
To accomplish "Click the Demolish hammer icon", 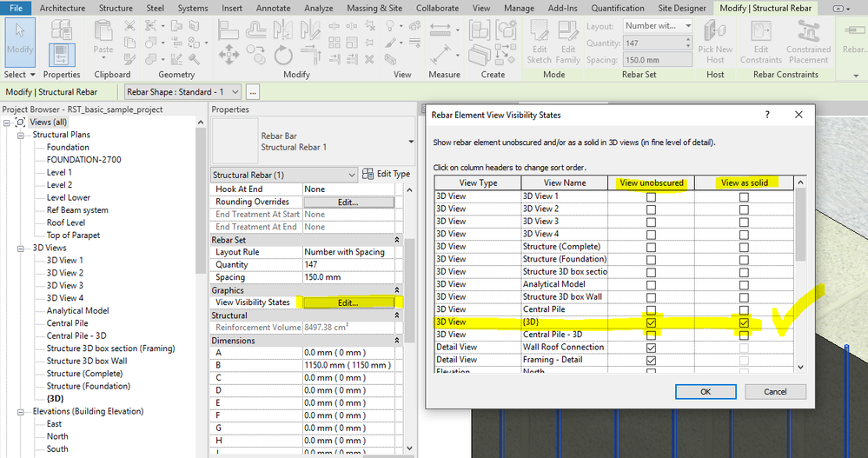I will click(x=194, y=59).
